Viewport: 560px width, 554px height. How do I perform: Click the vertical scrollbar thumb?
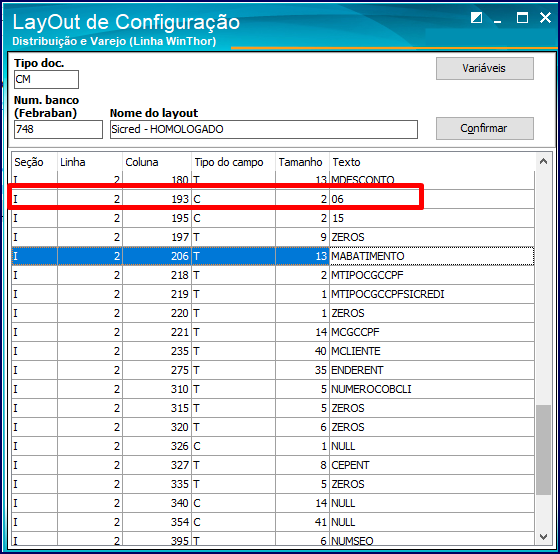tap(543, 450)
